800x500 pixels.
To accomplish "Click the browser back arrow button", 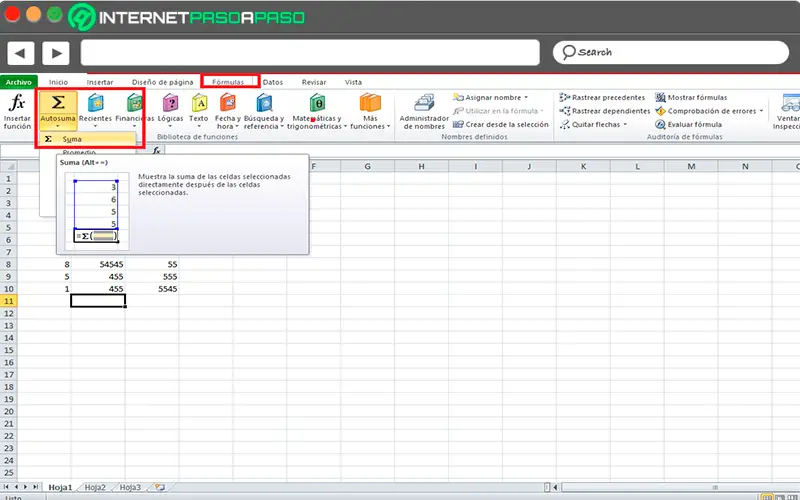I will pos(20,53).
